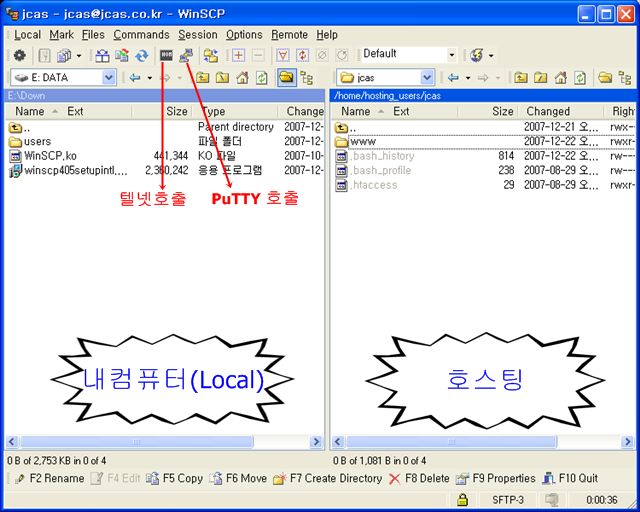Toggle the highlighted local open-folder button

(287, 78)
